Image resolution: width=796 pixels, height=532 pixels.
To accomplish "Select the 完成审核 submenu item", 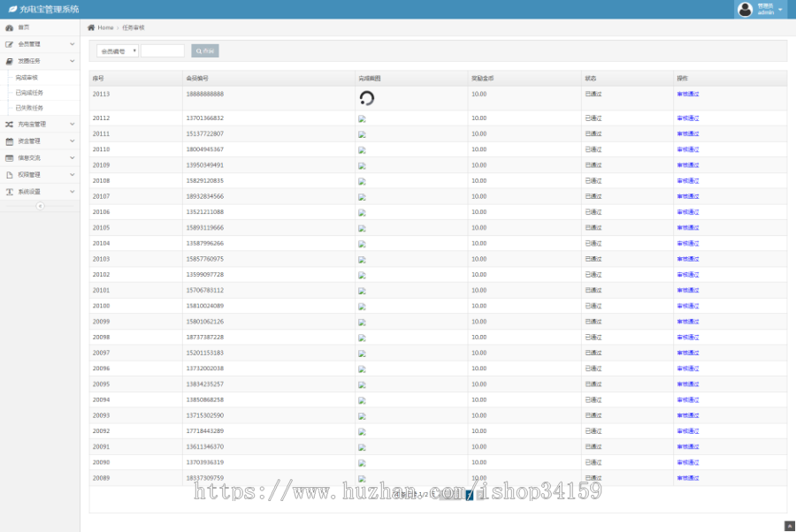I will coord(27,78).
